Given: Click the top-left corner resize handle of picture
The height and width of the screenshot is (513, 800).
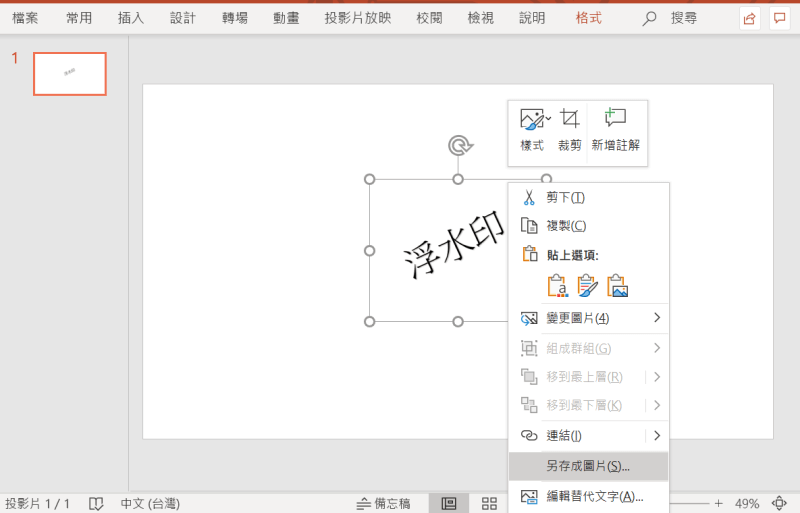Looking at the screenshot, I should point(369,179).
